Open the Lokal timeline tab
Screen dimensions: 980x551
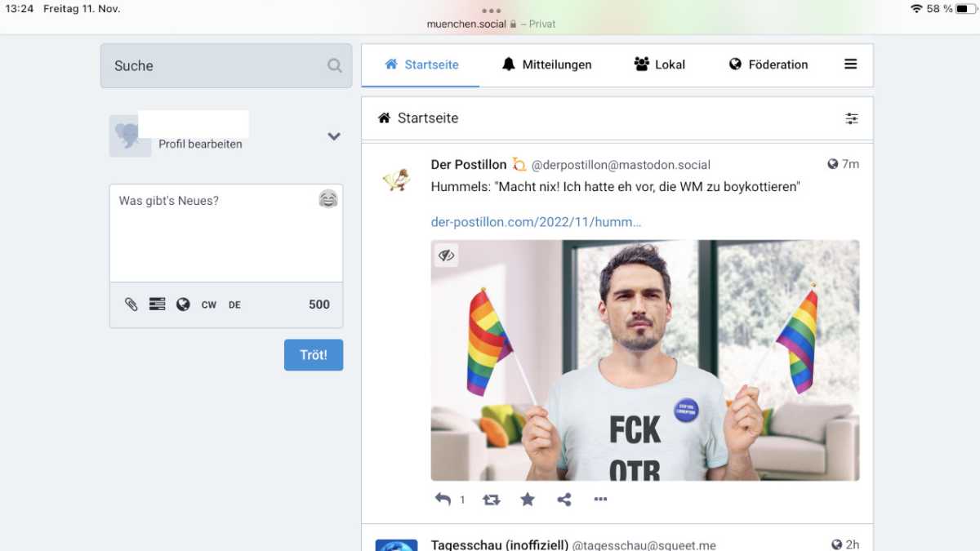pyautogui.click(x=660, y=64)
